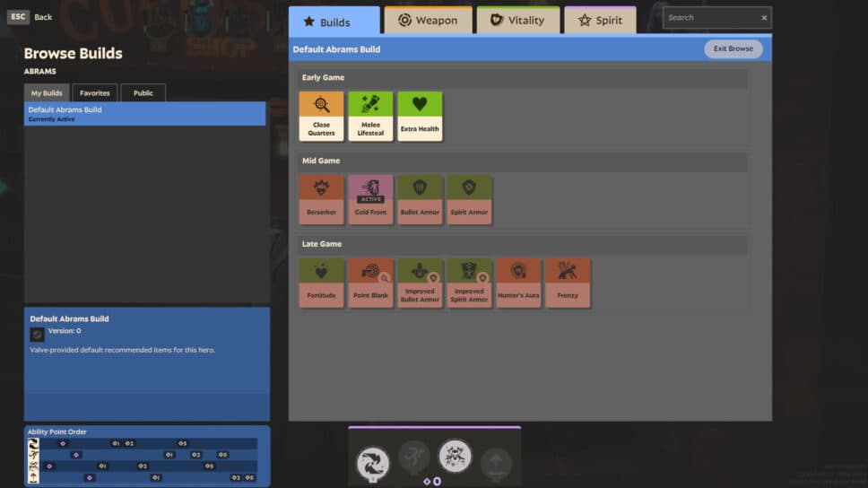Screen dimensions: 868x488
Task: Select Improved Bullet Armor item
Action: point(420,283)
